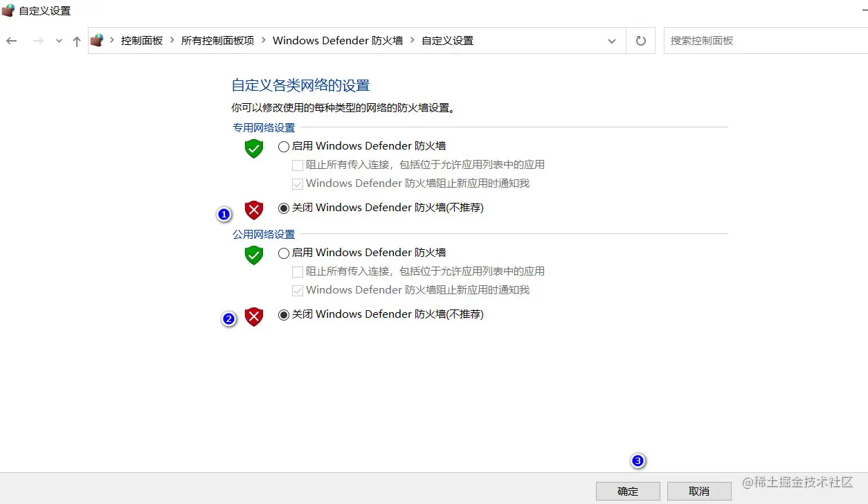This screenshot has width=868, height=504.
Task: Click the back navigation arrow
Action: tap(11, 41)
